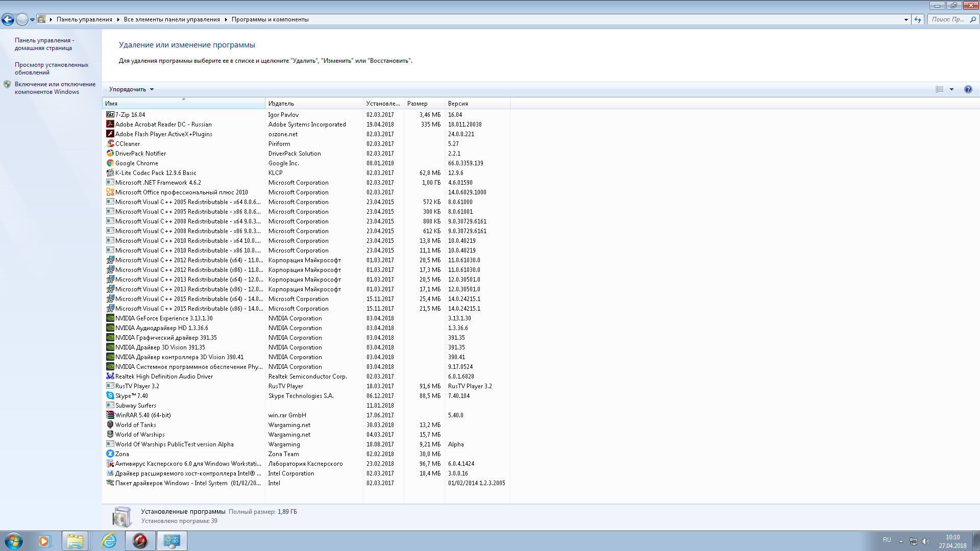Open Панель управления домашняя страница link
This screenshot has height=551, width=980.
click(44, 44)
